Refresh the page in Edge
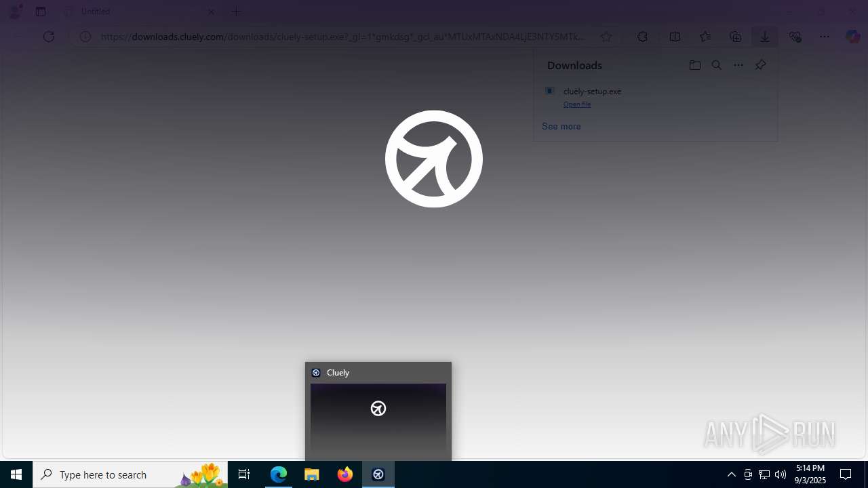This screenshot has width=868, height=488. click(x=49, y=37)
